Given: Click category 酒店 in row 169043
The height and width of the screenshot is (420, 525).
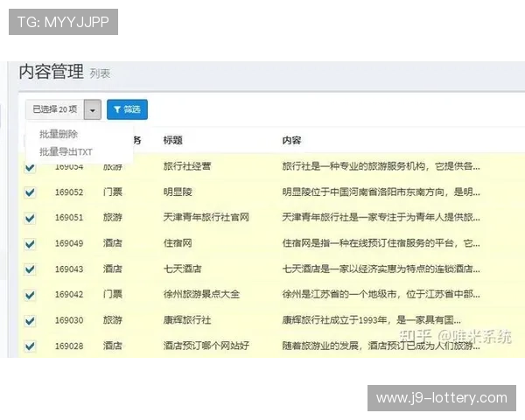Looking at the screenshot, I should [x=113, y=269].
